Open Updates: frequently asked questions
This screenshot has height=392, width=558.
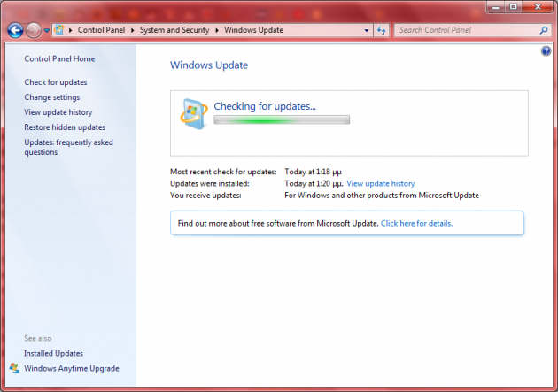(68, 147)
